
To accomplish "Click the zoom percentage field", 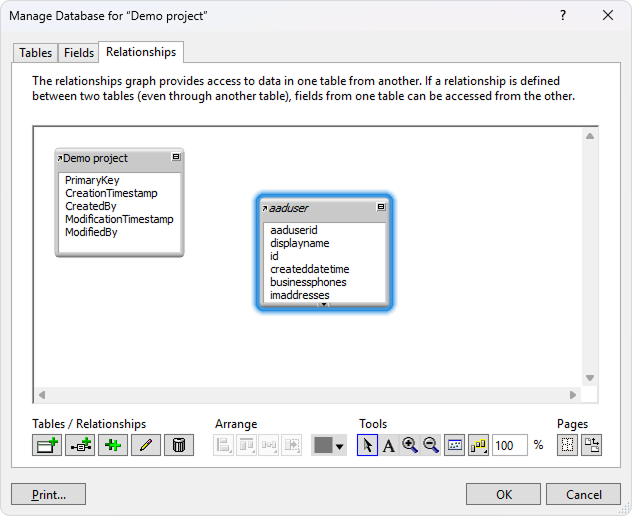I will pyautogui.click(x=510, y=445).
